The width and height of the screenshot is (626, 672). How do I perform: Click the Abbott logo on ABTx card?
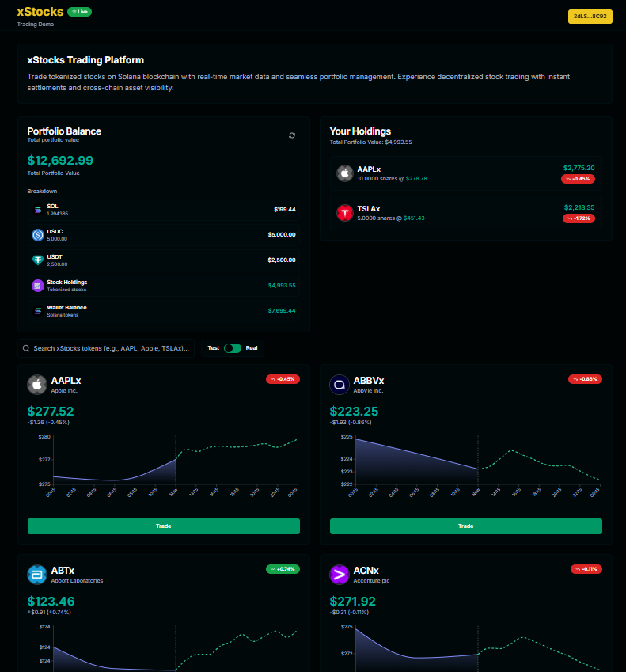[x=37, y=575]
